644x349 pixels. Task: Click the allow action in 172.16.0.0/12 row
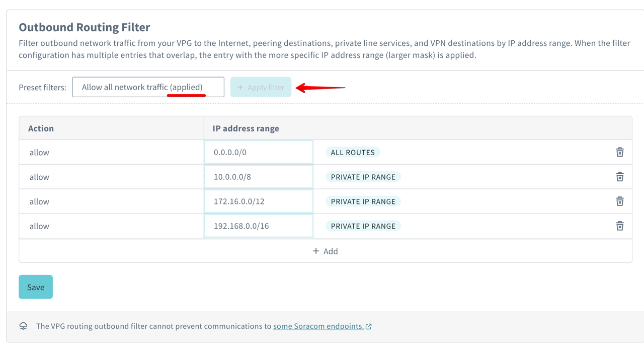click(x=39, y=201)
